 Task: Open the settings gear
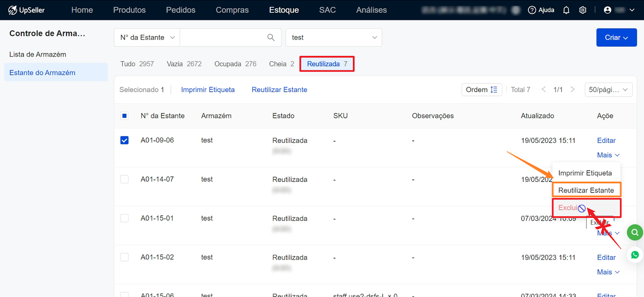pyautogui.click(x=582, y=10)
